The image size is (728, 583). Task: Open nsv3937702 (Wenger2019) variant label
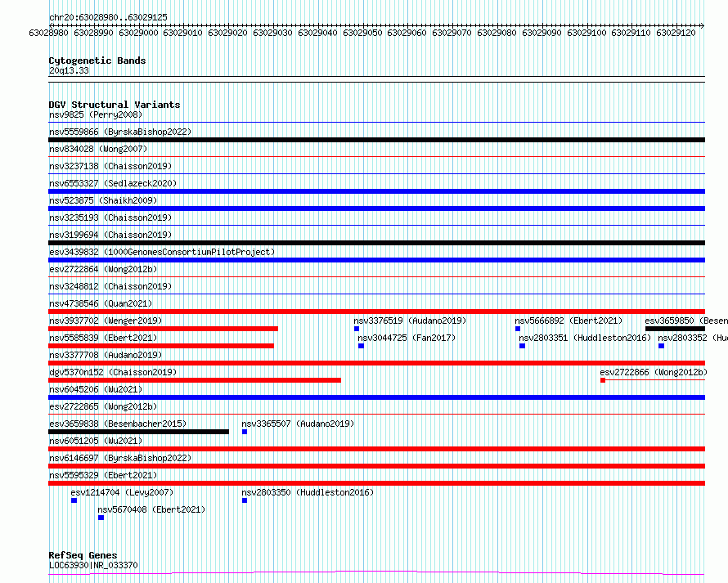pos(106,321)
